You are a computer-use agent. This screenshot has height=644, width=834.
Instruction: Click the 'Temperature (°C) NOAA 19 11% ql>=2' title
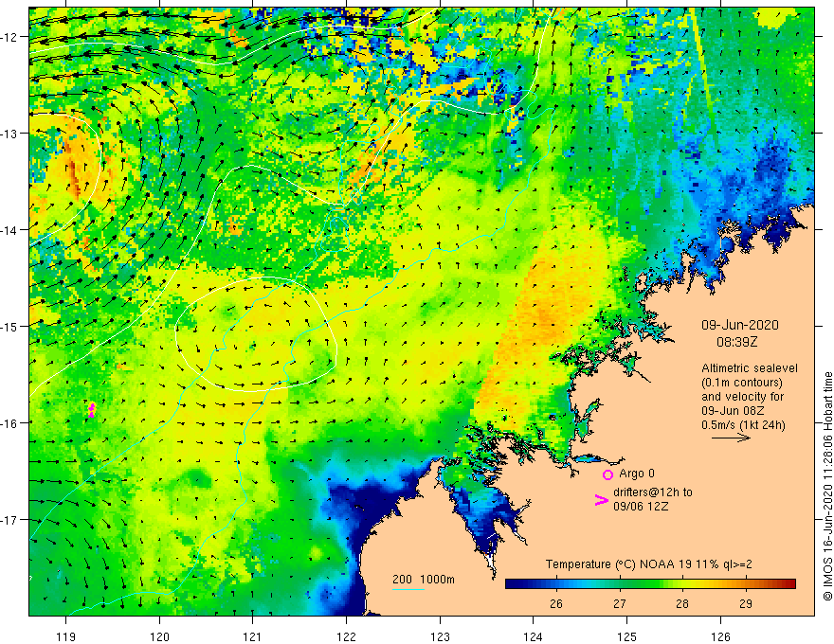pos(649,564)
